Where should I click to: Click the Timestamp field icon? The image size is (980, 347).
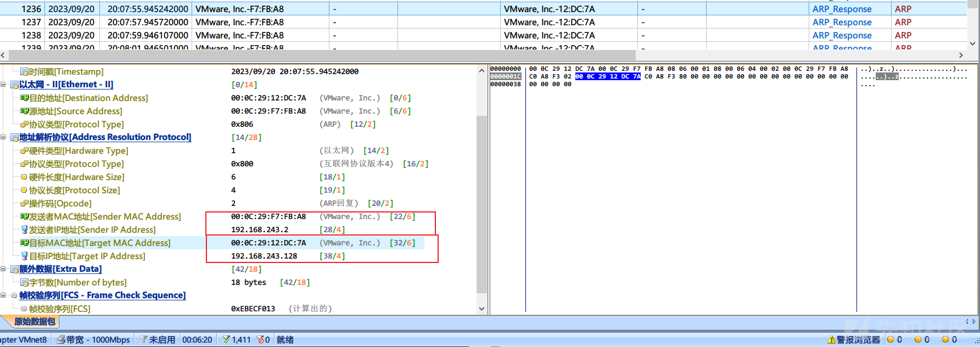(x=24, y=71)
